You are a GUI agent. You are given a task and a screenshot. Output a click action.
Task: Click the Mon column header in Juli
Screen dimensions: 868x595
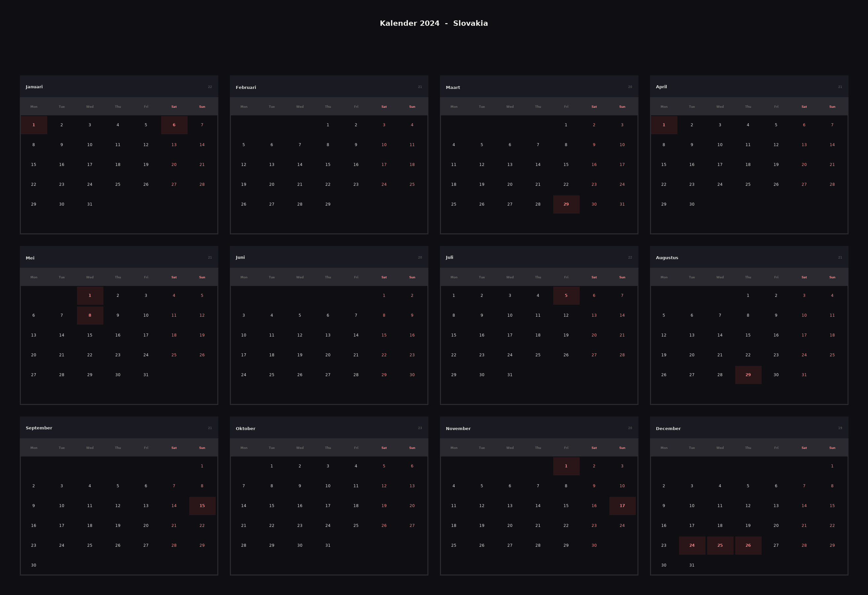(454, 277)
